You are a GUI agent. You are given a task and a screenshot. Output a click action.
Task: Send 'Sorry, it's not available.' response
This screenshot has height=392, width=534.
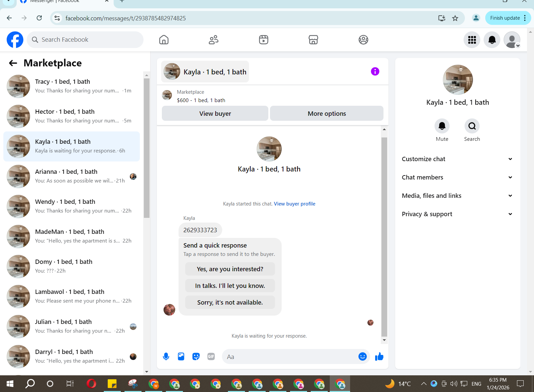coord(230,302)
